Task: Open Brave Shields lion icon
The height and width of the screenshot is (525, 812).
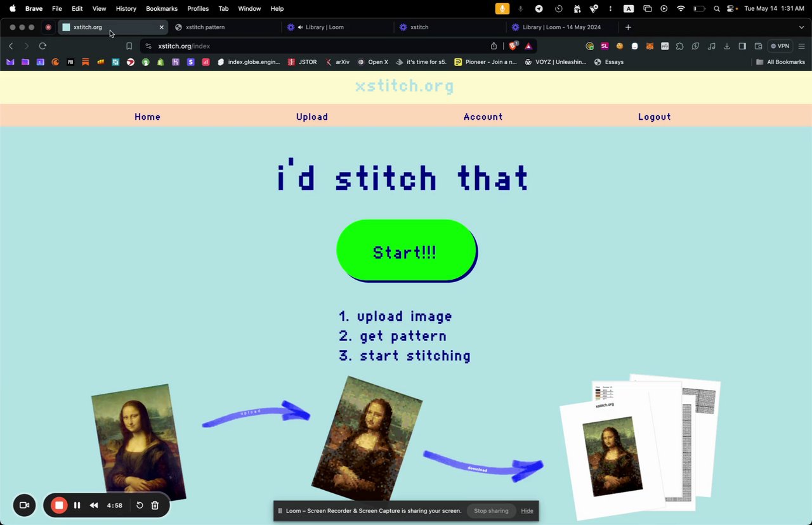Action: click(x=513, y=46)
